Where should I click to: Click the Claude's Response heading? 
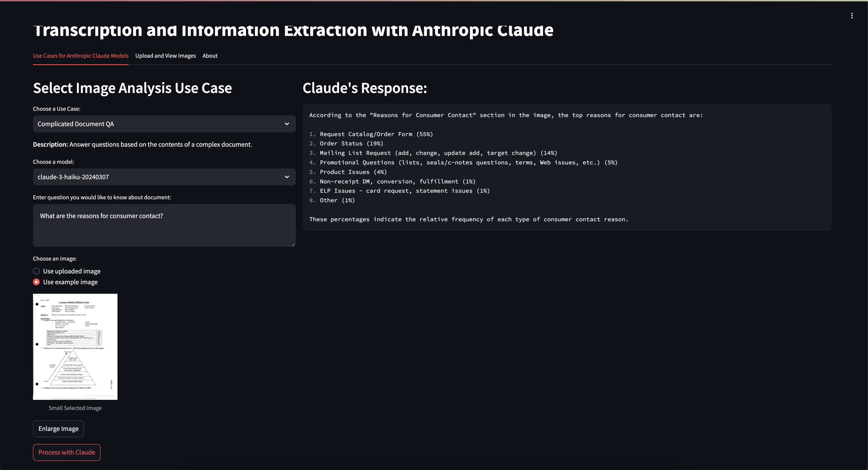point(364,88)
